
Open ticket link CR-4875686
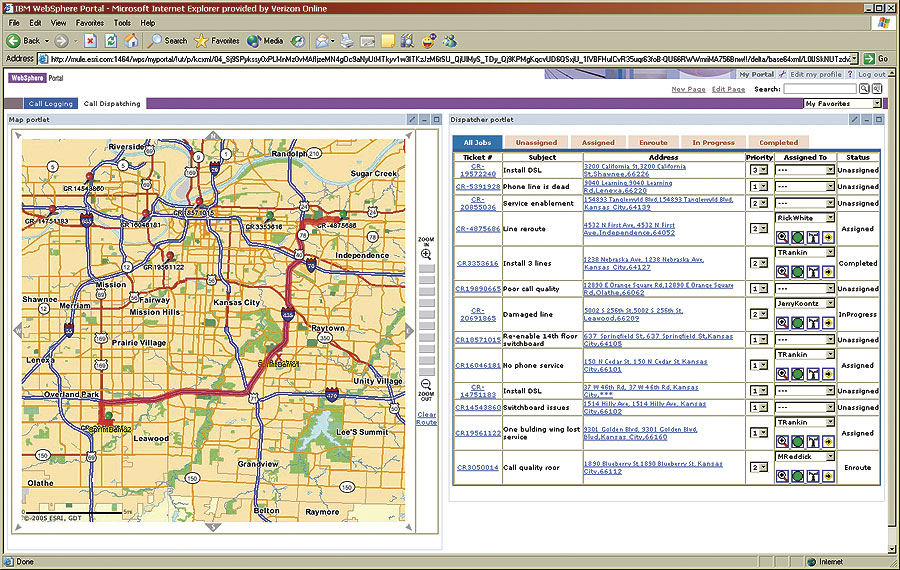(478, 229)
